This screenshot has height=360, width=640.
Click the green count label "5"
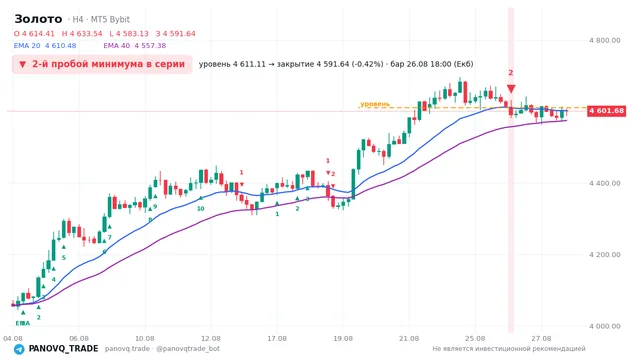64,258
